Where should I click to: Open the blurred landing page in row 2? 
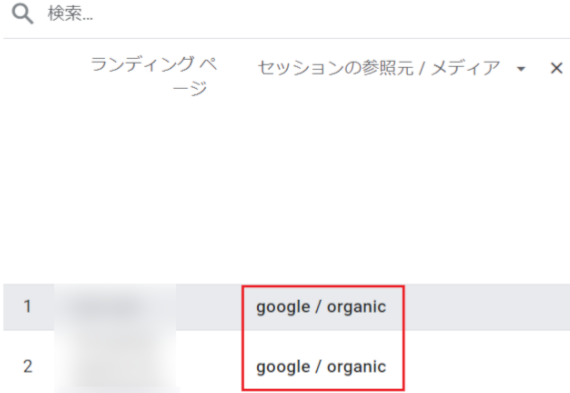pyautogui.click(x=115, y=364)
